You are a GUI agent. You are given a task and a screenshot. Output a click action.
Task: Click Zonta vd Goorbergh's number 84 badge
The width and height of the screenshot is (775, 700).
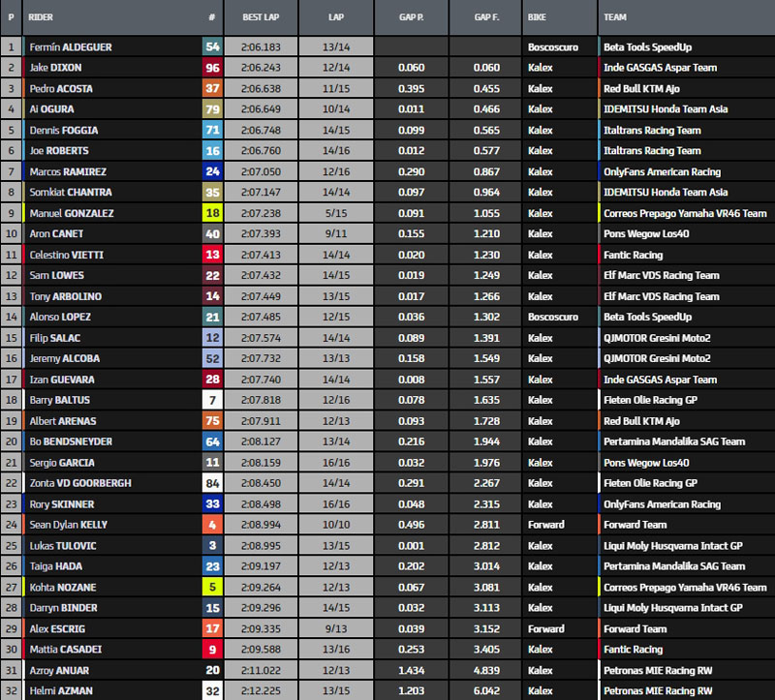[x=211, y=483]
